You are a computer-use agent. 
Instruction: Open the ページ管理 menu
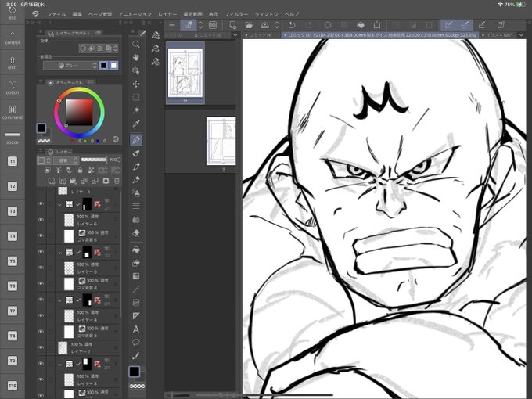[x=100, y=14]
